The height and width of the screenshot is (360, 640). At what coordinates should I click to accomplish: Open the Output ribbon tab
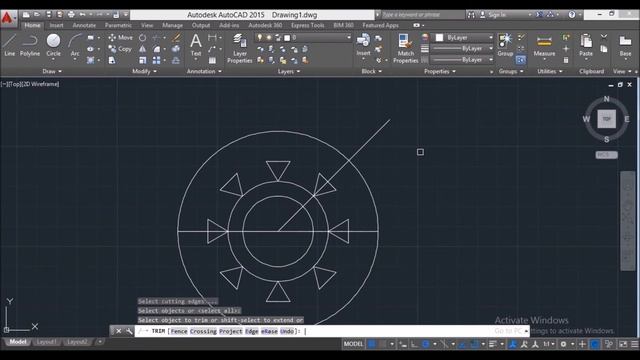201,25
